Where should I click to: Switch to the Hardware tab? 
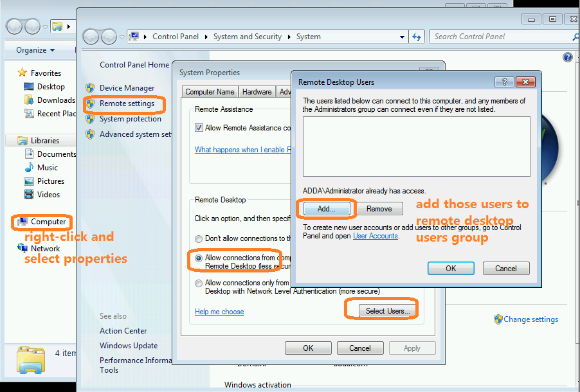coord(257,92)
